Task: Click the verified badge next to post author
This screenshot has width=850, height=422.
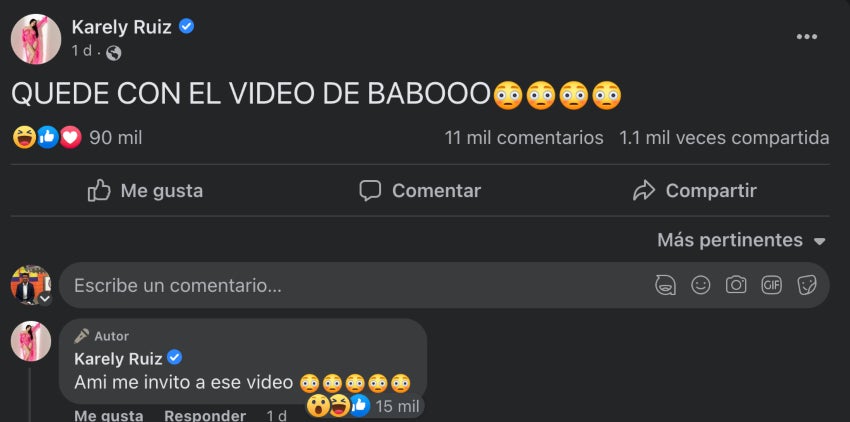Action: (x=186, y=26)
